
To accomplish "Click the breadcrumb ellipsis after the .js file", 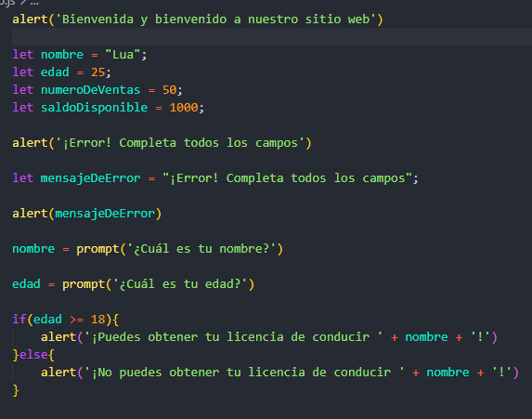I will click(34, 3).
